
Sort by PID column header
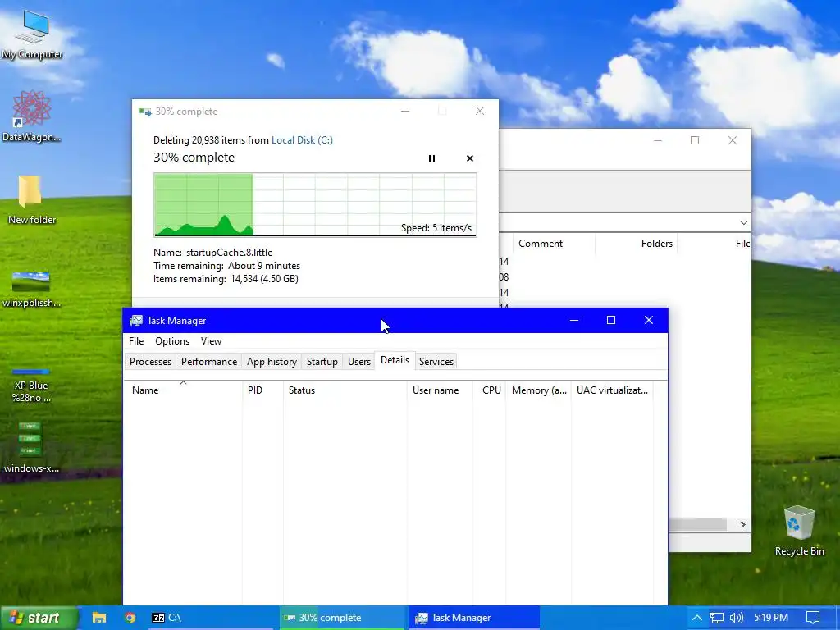click(263, 390)
